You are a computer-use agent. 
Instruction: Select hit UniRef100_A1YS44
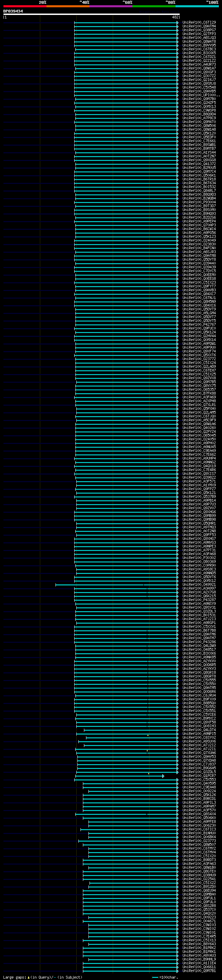[199, 153]
